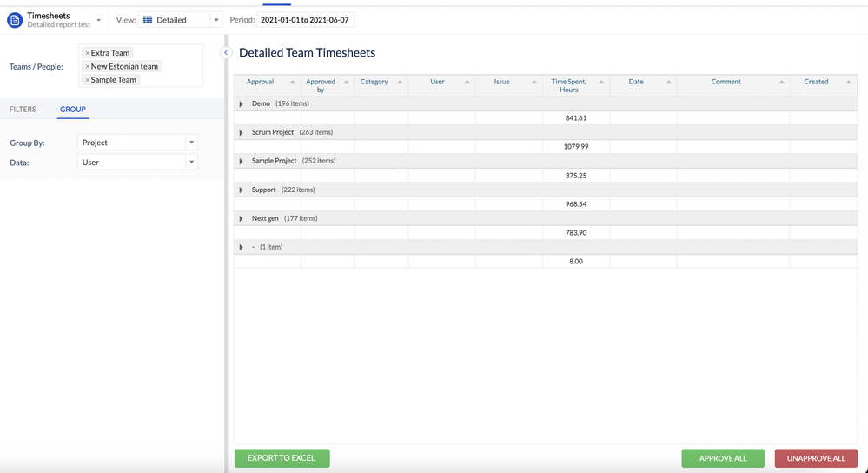Click sort arrow in Created column
This screenshot has width=868, height=473.
(848, 82)
